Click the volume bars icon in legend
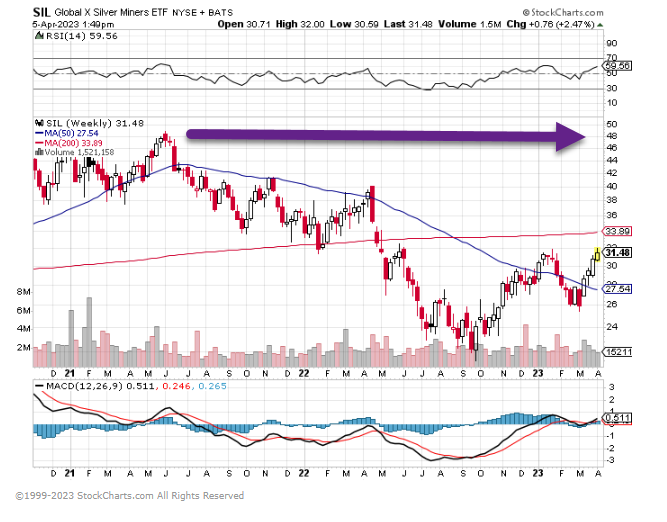667x522 pixels. pos(40,152)
